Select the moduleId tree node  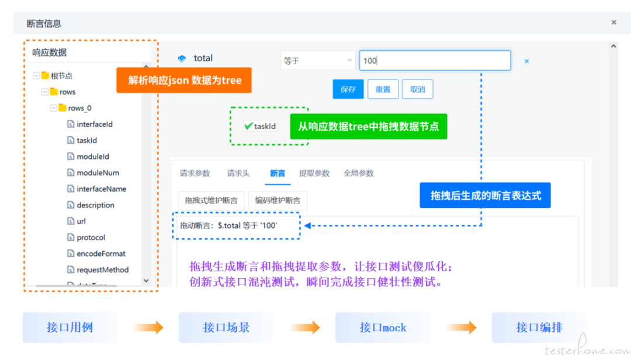click(x=93, y=157)
